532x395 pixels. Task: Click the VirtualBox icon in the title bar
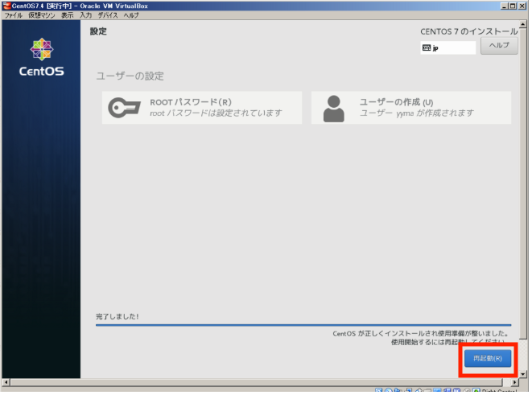pyautogui.click(x=6, y=6)
